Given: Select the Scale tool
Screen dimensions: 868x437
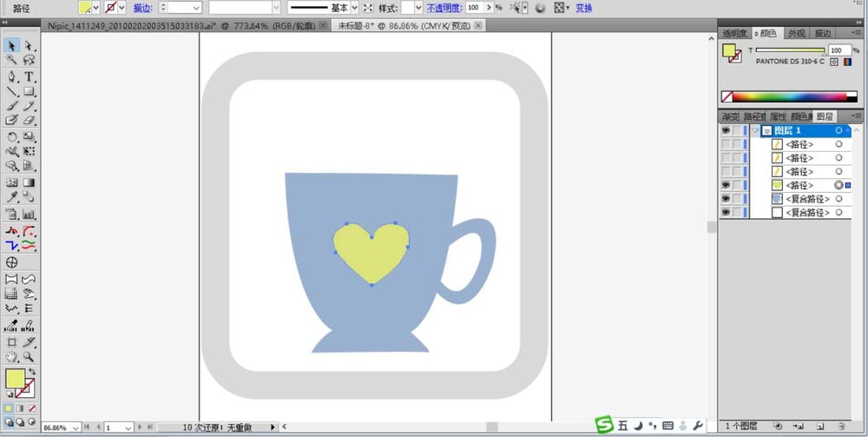Looking at the screenshot, I should coord(29,136).
